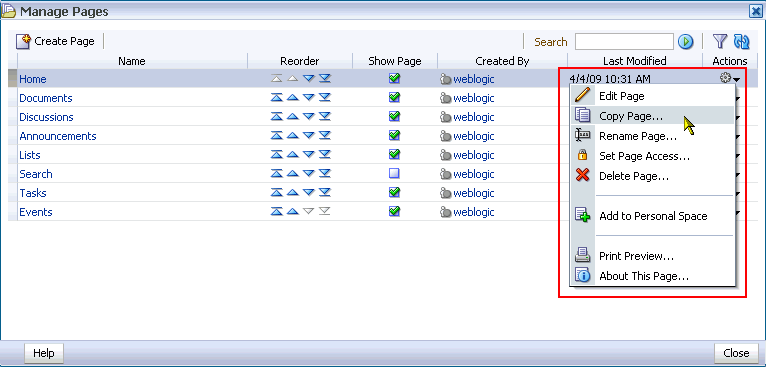766x378 pixels.
Task: Open Print Preview from menu
Action: [652, 256]
